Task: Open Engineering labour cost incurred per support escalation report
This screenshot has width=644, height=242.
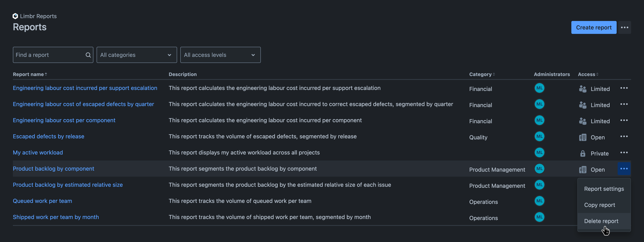Action: 85,88
